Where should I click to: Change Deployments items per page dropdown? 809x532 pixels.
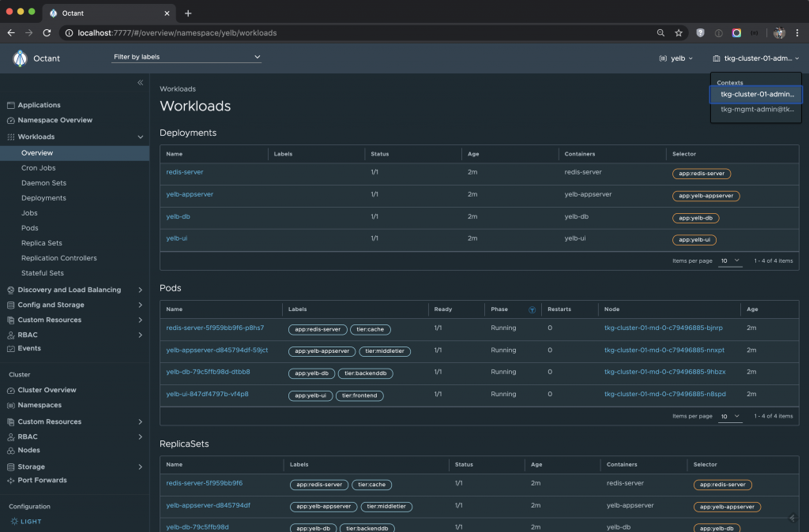(x=730, y=260)
